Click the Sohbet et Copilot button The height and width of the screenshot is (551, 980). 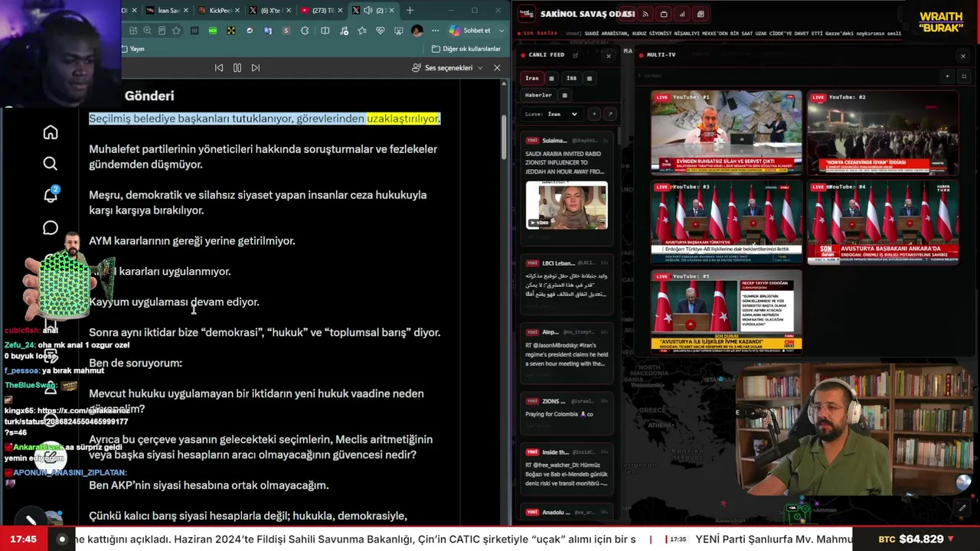coord(470,31)
